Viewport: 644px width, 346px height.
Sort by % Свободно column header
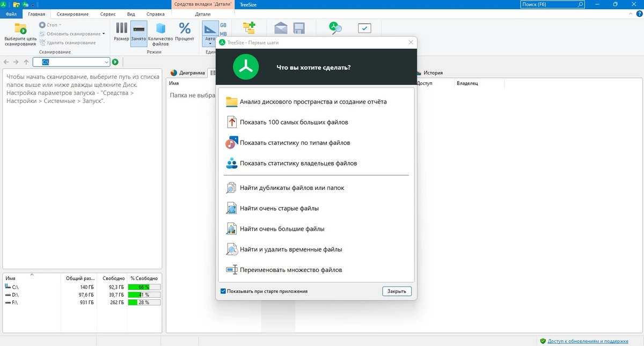[144, 278]
